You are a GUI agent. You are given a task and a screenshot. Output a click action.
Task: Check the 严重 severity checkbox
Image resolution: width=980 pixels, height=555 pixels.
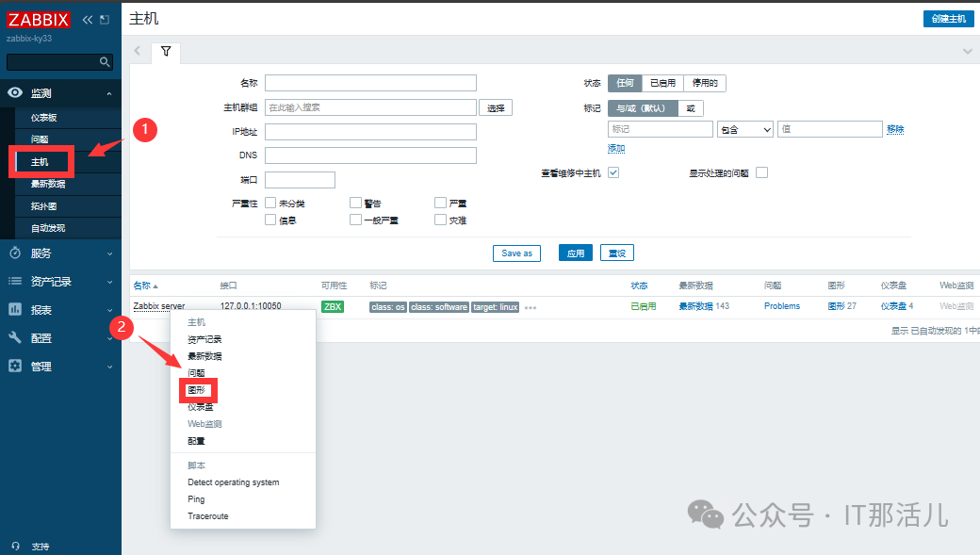click(x=441, y=203)
